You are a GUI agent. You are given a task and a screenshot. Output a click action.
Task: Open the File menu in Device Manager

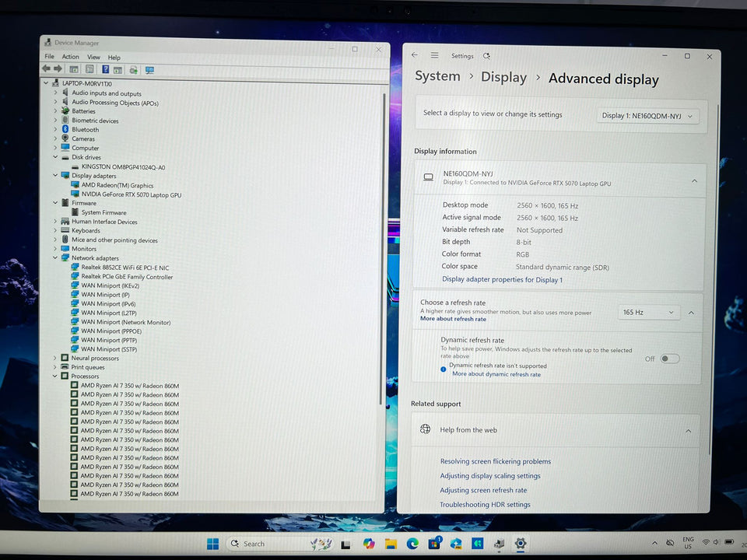coord(49,56)
